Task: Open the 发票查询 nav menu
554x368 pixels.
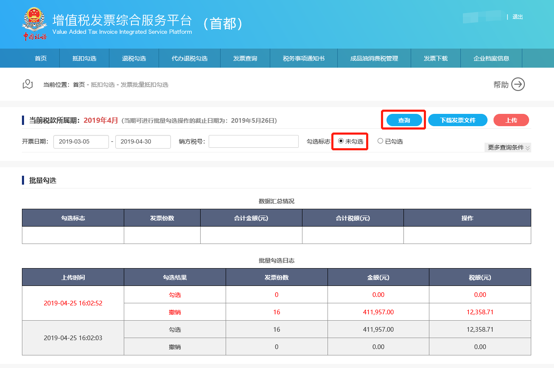Action: click(245, 58)
